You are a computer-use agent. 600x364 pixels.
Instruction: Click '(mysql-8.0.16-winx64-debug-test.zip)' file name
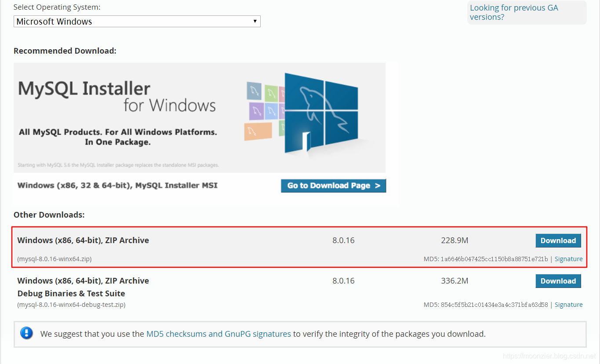(x=71, y=305)
